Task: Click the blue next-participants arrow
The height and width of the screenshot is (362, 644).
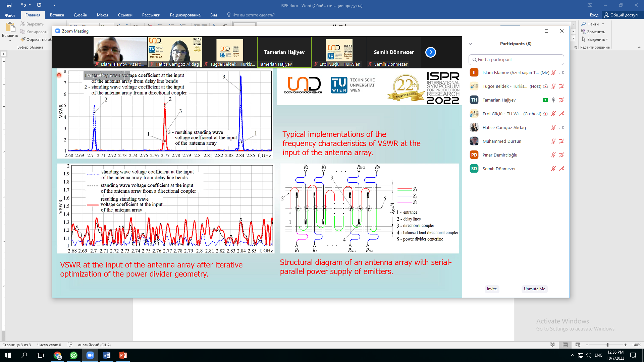Action: point(430,52)
